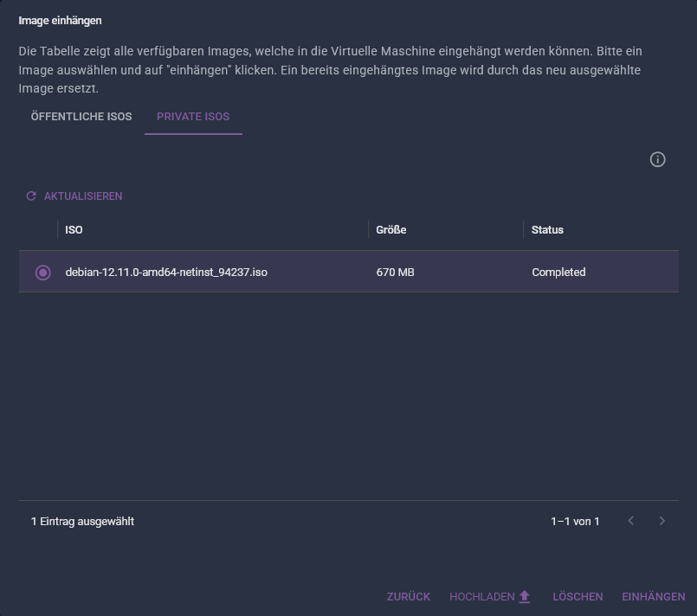The image size is (697, 616).
Task: Switch to the Öffentliche ISOs tab
Action: tap(81, 116)
